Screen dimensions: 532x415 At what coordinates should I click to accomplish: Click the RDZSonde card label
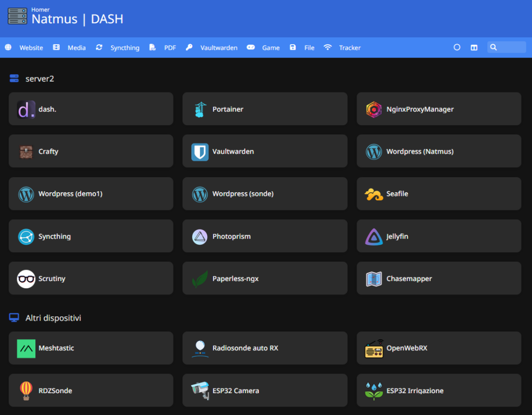pyautogui.click(x=55, y=391)
